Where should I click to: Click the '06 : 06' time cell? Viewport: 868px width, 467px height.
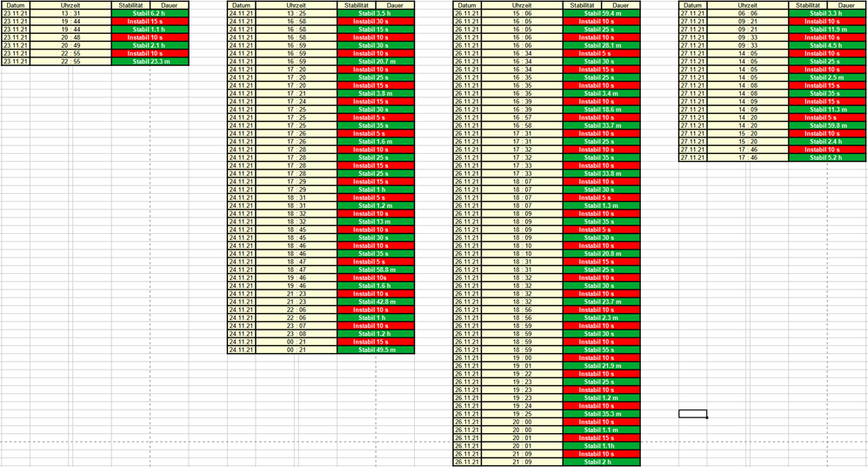coord(748,13)
